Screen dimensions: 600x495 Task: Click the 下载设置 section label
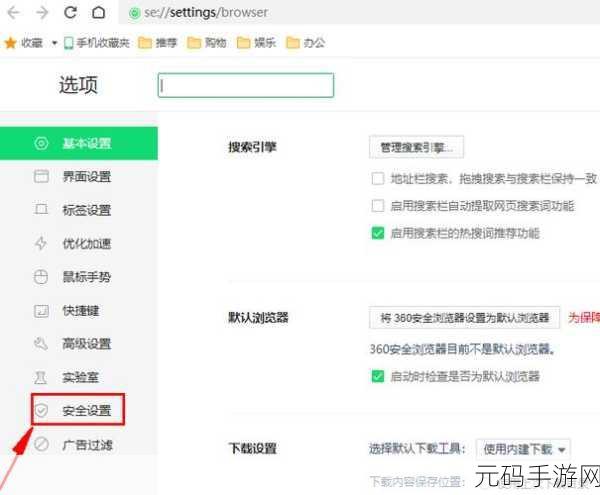pyautogui.click(x=253, y=448)
